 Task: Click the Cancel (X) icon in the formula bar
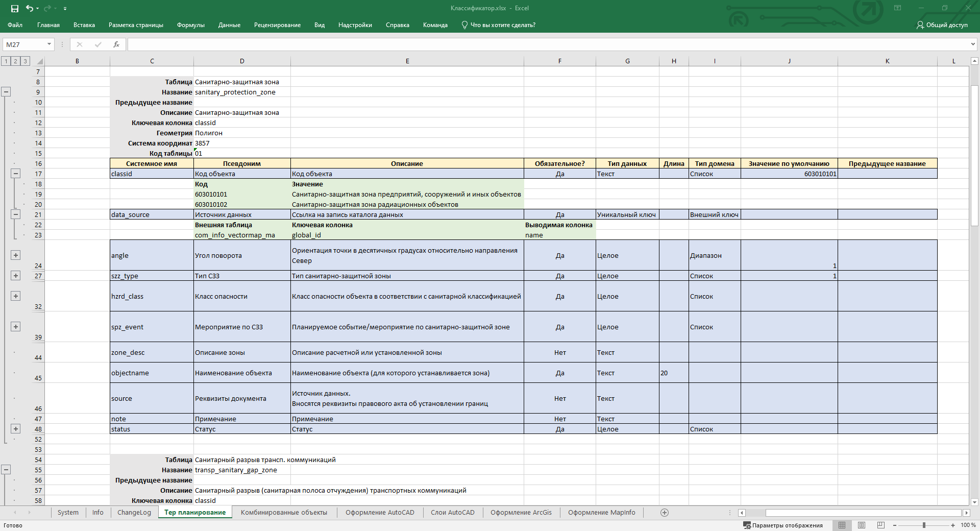80,44
